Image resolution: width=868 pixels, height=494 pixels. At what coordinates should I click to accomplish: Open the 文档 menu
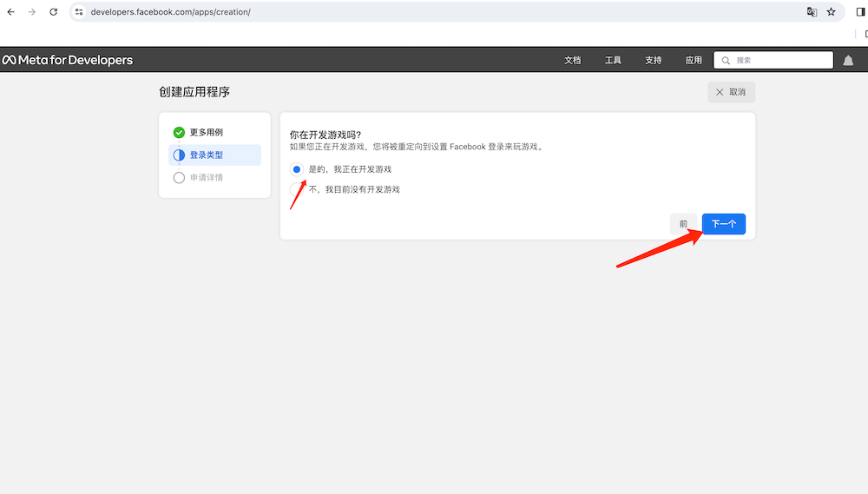coord(573,60)
